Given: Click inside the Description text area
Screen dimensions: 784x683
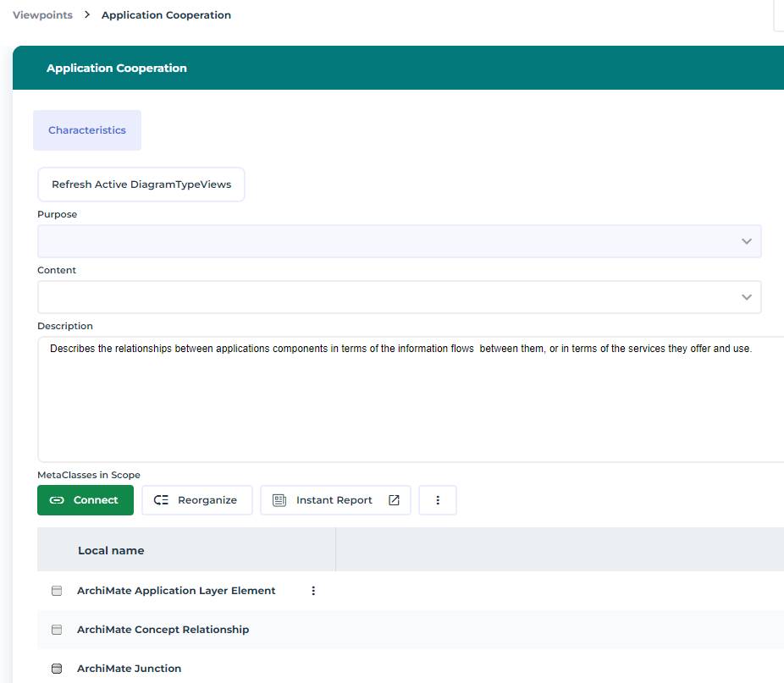Looking at the screenshot, I should pos(406,399).
